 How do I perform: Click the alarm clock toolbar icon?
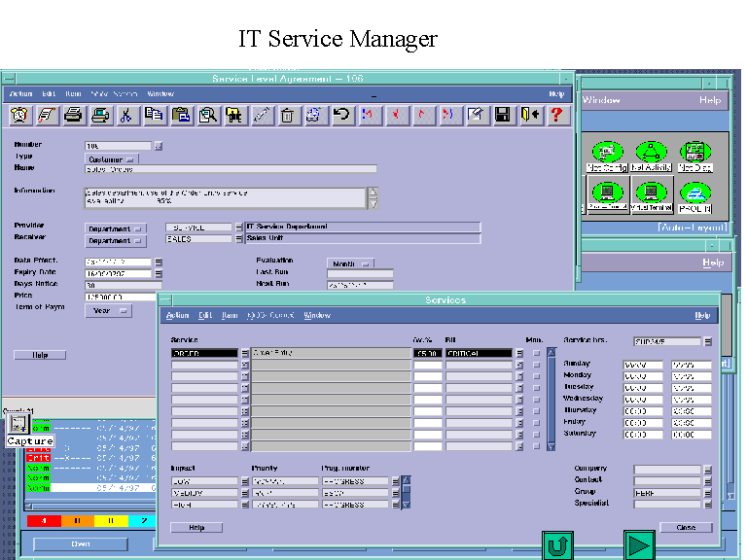(x=19, y=116)
